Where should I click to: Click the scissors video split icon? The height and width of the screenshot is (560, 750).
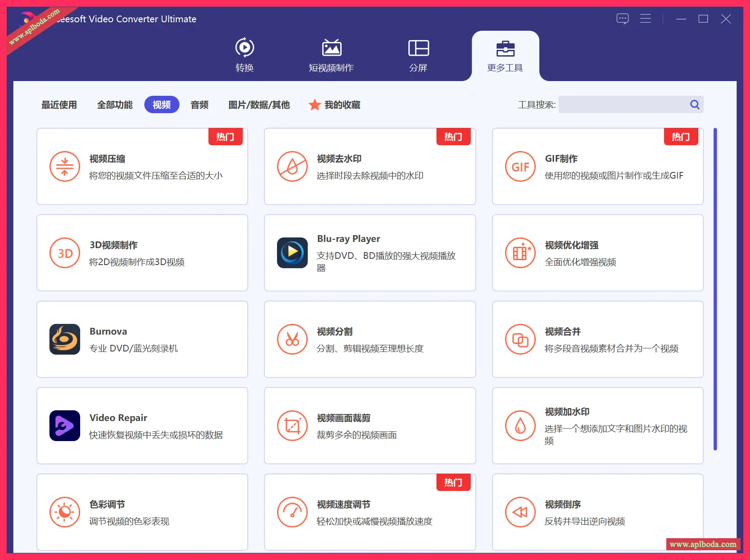click(292, 339)
